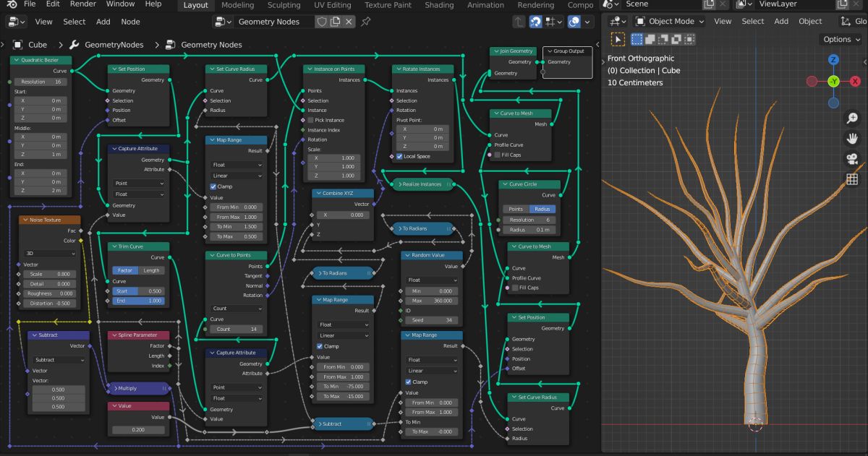The height and width of the screenshot is (456, 868).
Task: Adjust the Trim Curve Start slider
Action: click(x=138, y=291)
